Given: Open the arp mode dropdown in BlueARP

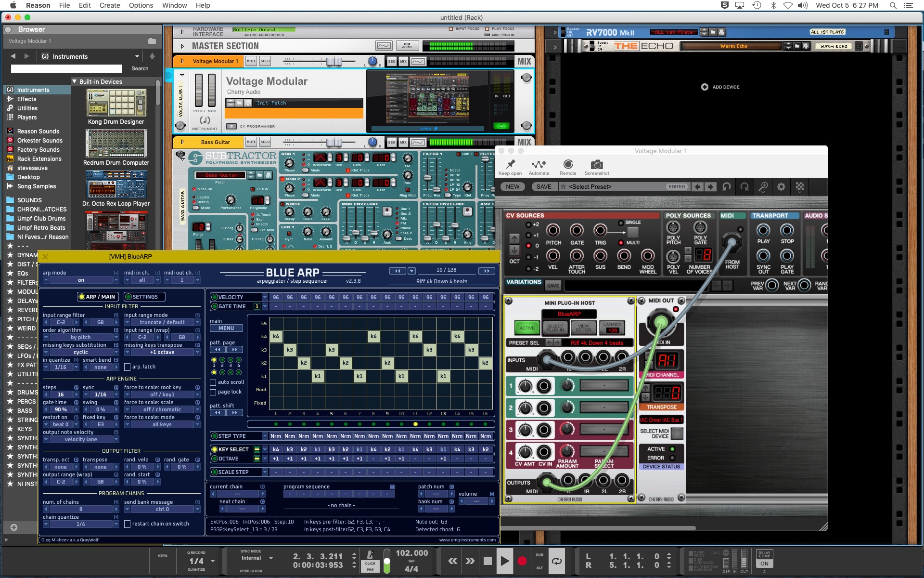Looking at the screenshot, I should tap(81, 280).
